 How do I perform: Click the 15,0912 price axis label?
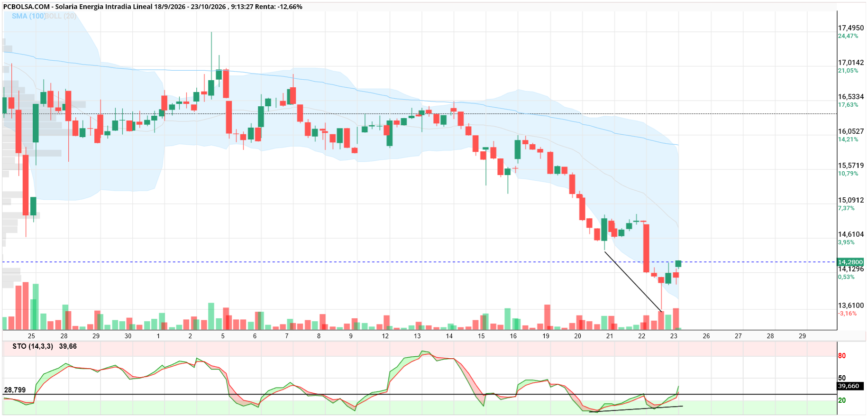[851, 200]
